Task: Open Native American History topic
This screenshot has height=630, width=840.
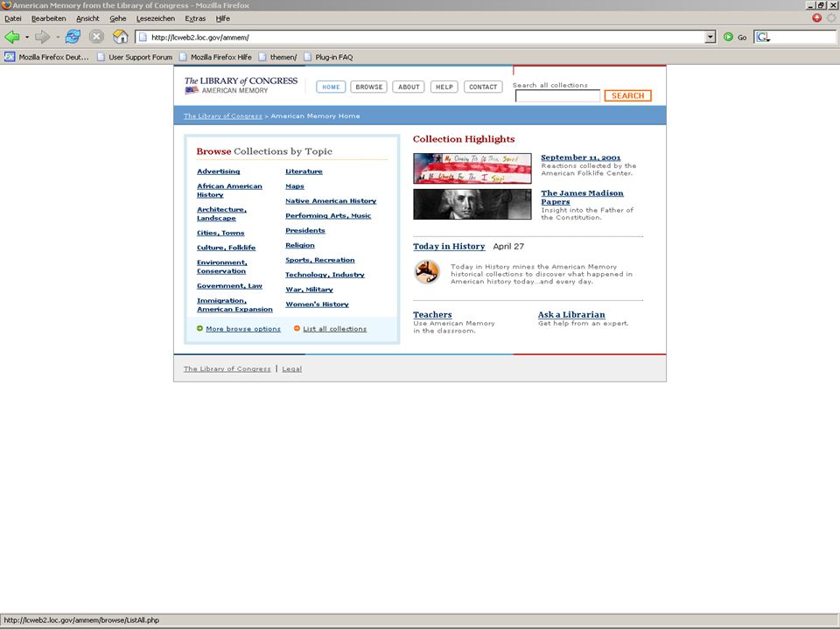Action: (331, 201)
